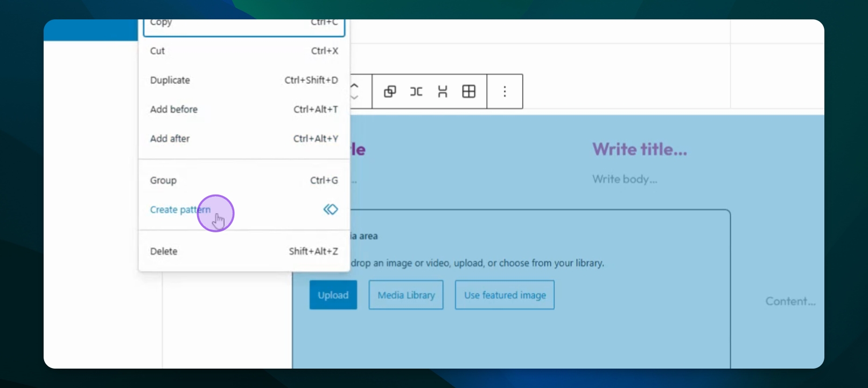Click the 'Content...' placeholder text
The width and height of the screenshot is (868, 388).
click(790, 301)
